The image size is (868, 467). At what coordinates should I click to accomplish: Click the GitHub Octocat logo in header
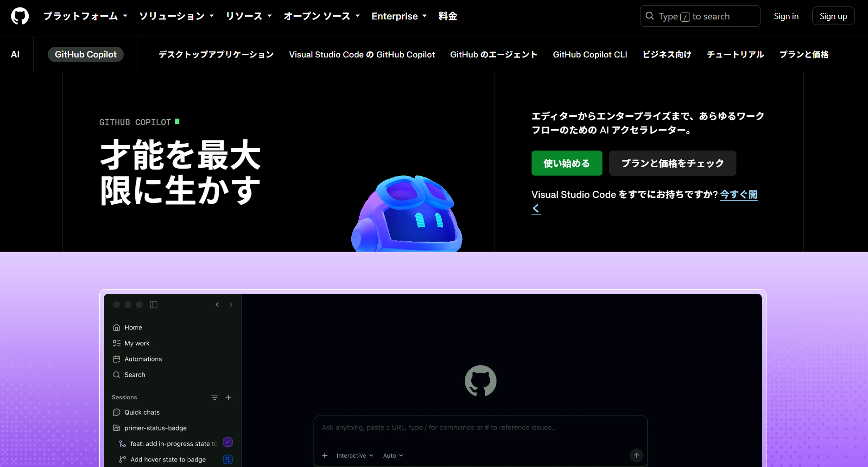click(x=20, y=16)
